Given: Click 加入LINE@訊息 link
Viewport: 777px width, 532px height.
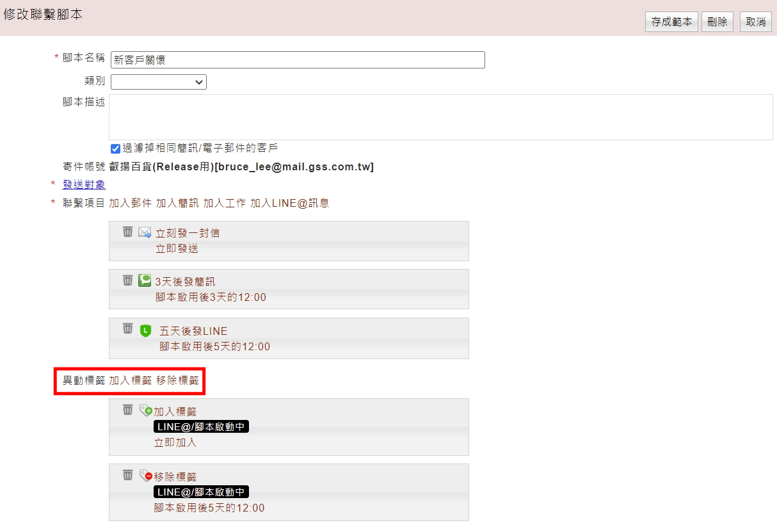Looking at the screenshot, I should (x=290, y=203).
